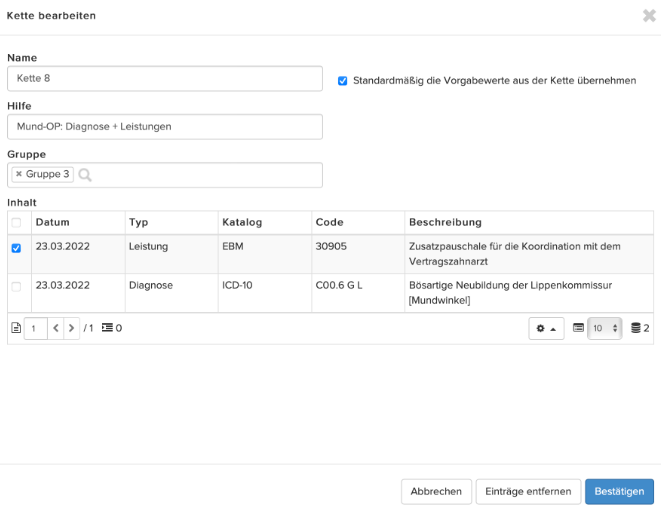The height and width of the screenshot is (507, 661).
Task: Sort by the Beschreibung column header
Action: point(529,223)
